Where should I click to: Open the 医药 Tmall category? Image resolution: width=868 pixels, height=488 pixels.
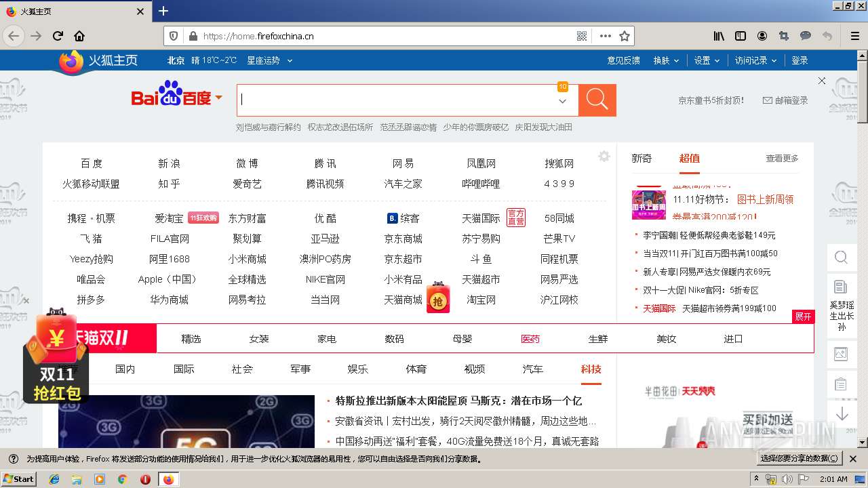click(x=530, y=339)
